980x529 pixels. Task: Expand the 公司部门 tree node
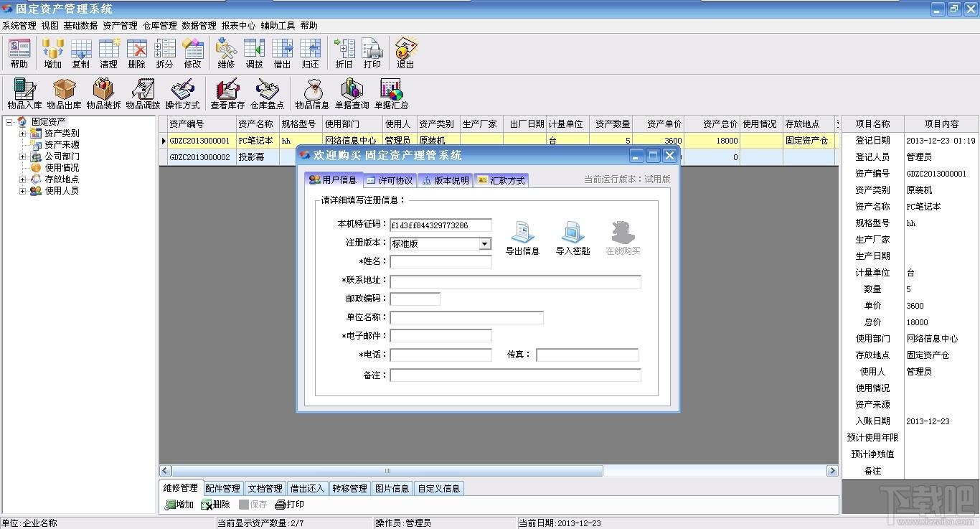coord(22,156)
